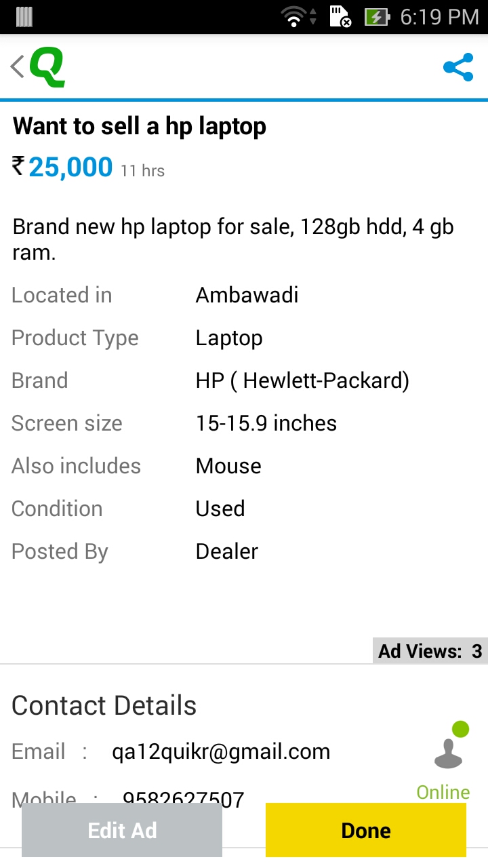Tap the Ad Views counter badge

pyautogui.click(x=430, y=651)
